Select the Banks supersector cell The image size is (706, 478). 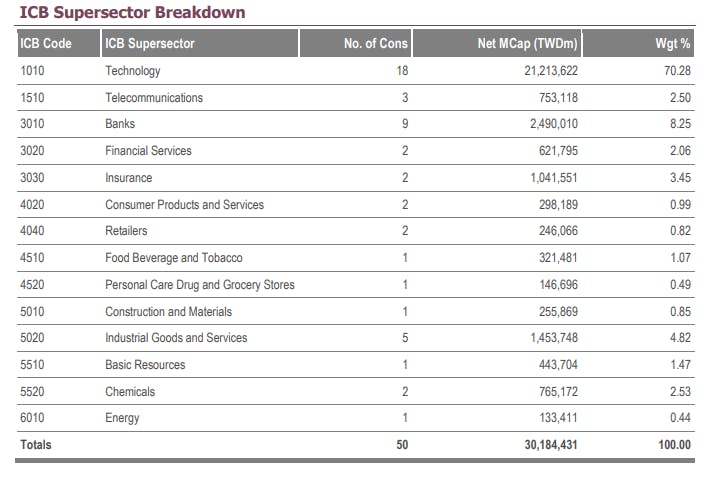[x=120, y=124]
